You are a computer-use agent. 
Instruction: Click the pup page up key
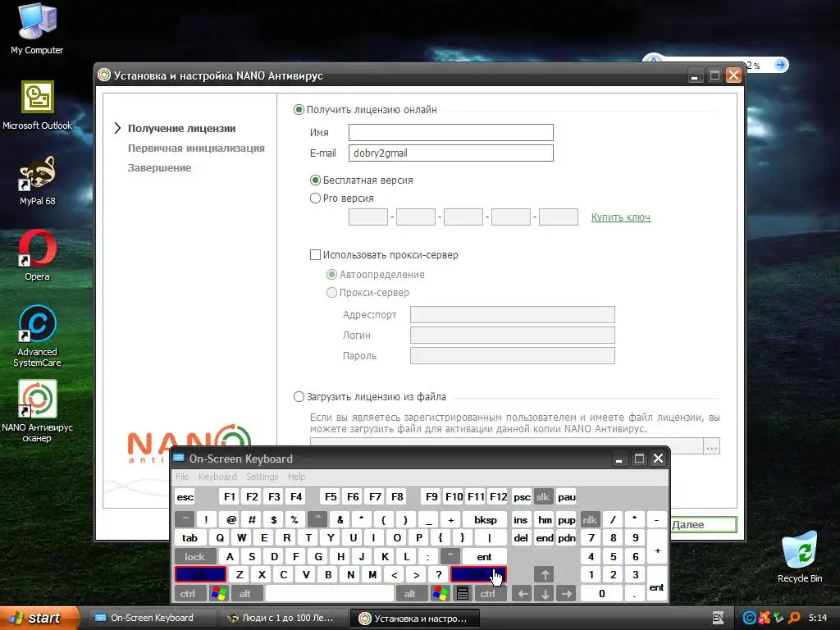(x=566, y=519)
